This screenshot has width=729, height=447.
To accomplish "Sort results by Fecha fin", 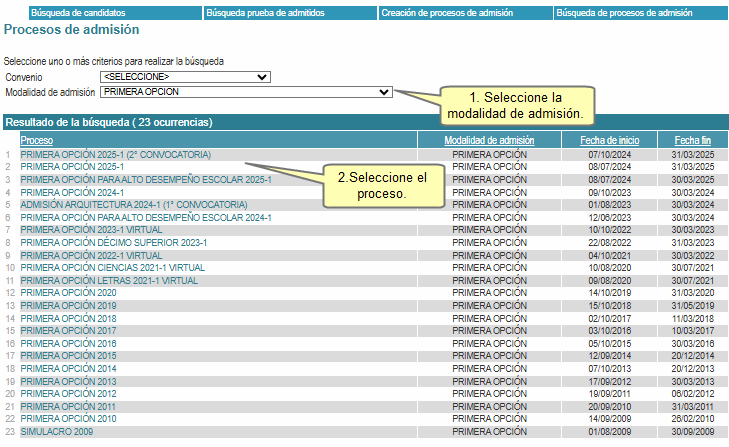I will coord(692,140).
